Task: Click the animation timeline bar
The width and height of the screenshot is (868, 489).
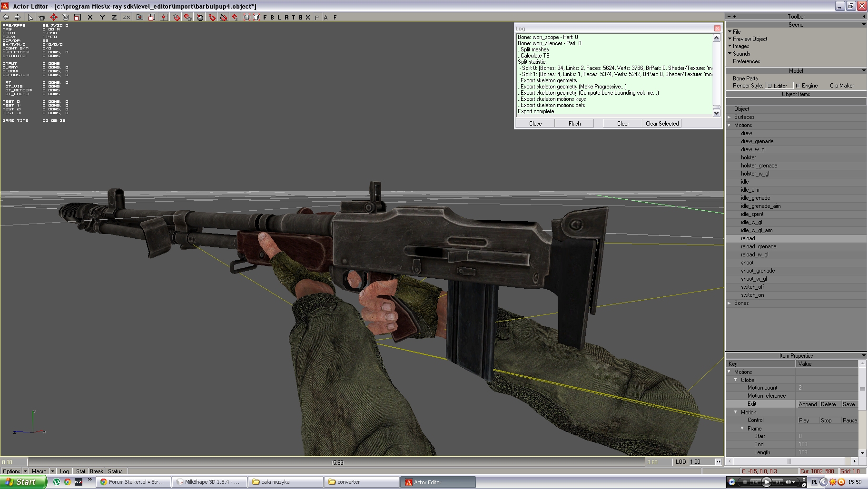Action: click(x=336, y=462)
